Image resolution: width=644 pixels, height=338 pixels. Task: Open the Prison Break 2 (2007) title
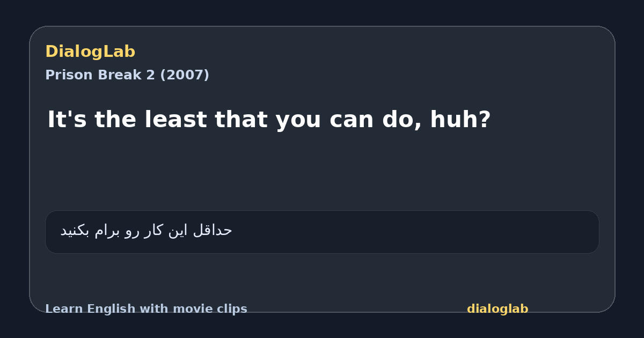(x=127, y=75)
